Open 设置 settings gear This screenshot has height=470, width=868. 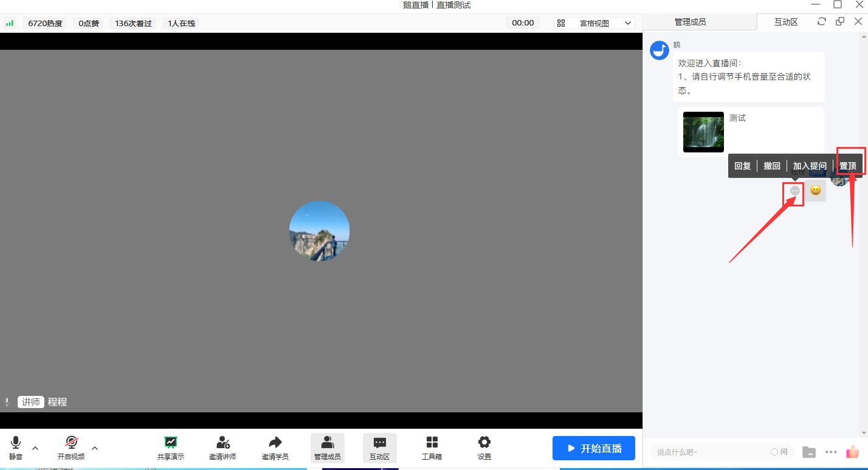click(x=484, y=448)
